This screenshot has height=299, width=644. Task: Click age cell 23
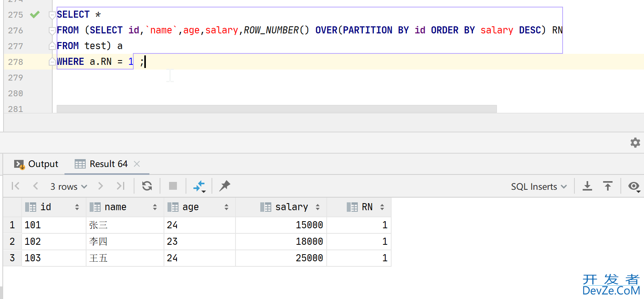pyautogui.click(x=200, y=242)
